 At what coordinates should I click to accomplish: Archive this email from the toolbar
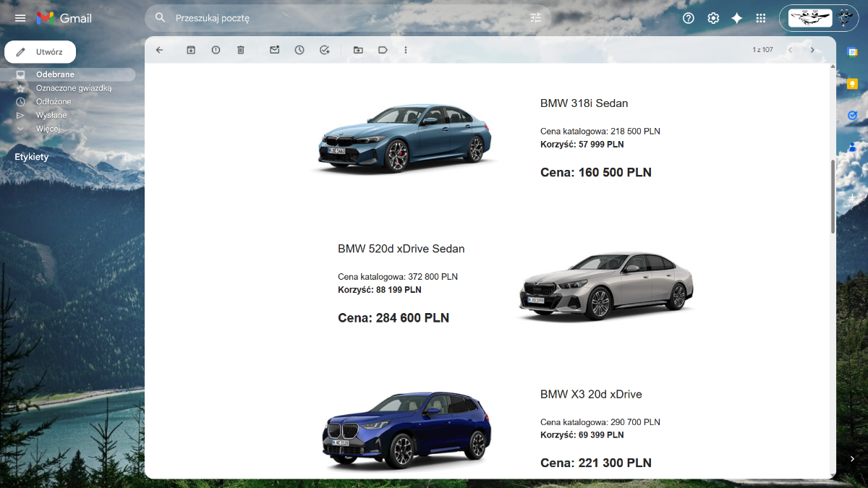point(191,50)
